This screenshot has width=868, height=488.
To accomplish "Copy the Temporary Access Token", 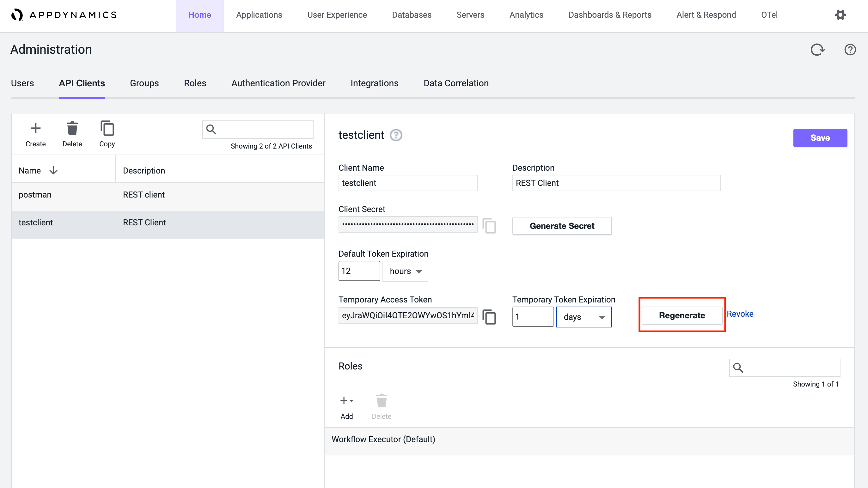I will [x=489, y=317].
